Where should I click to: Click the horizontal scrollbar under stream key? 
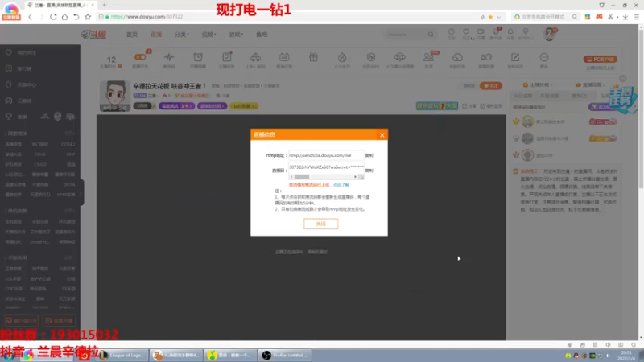[324, 177]
